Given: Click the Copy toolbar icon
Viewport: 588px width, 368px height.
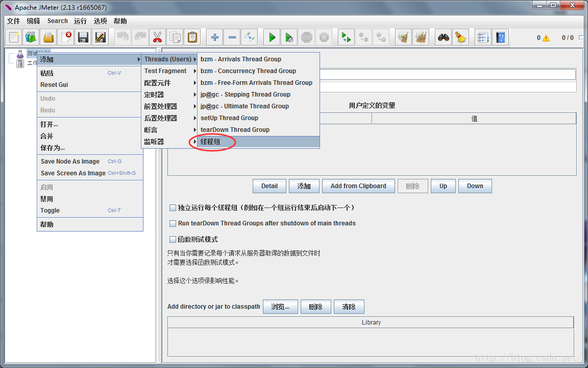Looking at the screenshot, I should tap(175, 37).
